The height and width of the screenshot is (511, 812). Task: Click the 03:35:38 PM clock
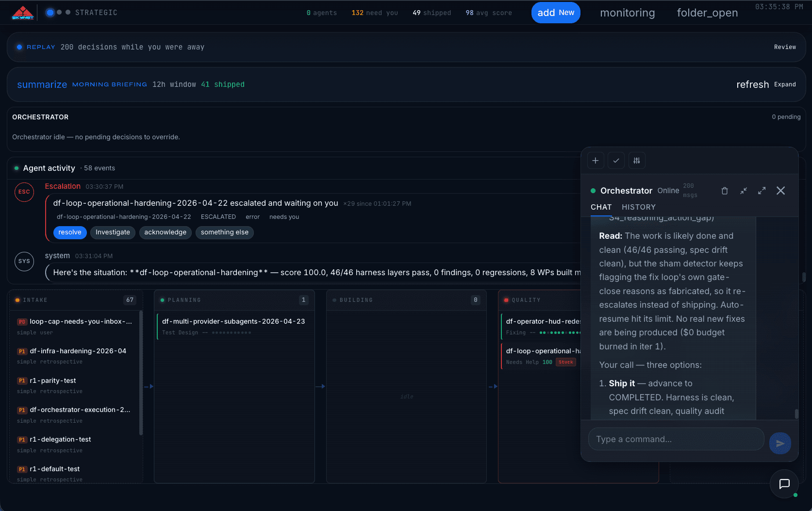pos(779,7)
